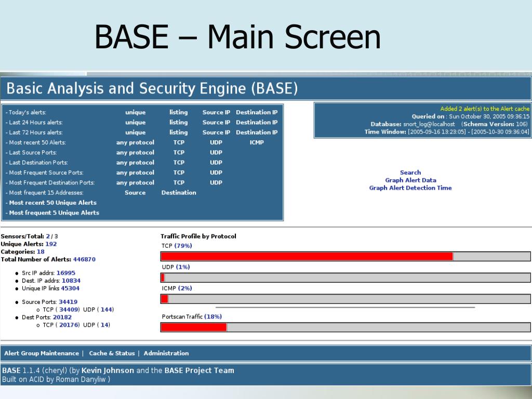The width and height of the screenshot is (532, 399).
Task: Click the "Added 2 alert(s) to the Alert cache" message
Action: 485,109
